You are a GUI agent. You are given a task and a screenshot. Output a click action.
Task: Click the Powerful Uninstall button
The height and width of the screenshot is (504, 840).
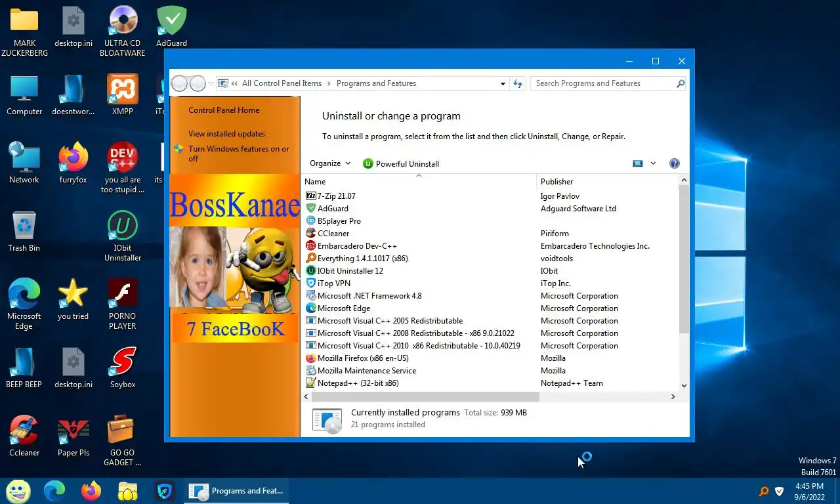[401, 163]
